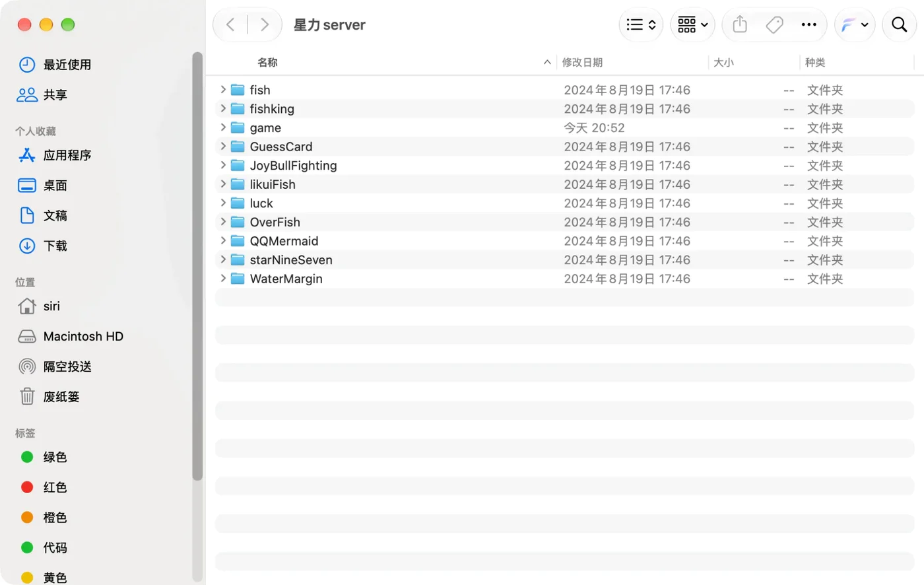Expand the WaterMargin folder
Viewport: 924px width, 585px height.
pyautogui.click(x=223, y=279)
